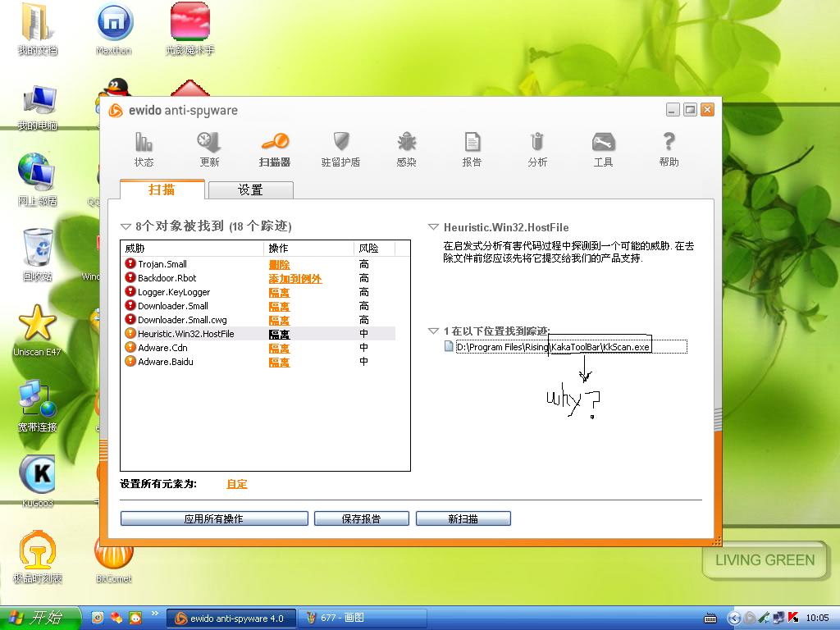Click 应用所有操作 button
840x630 pixels.
click(214, 518)
